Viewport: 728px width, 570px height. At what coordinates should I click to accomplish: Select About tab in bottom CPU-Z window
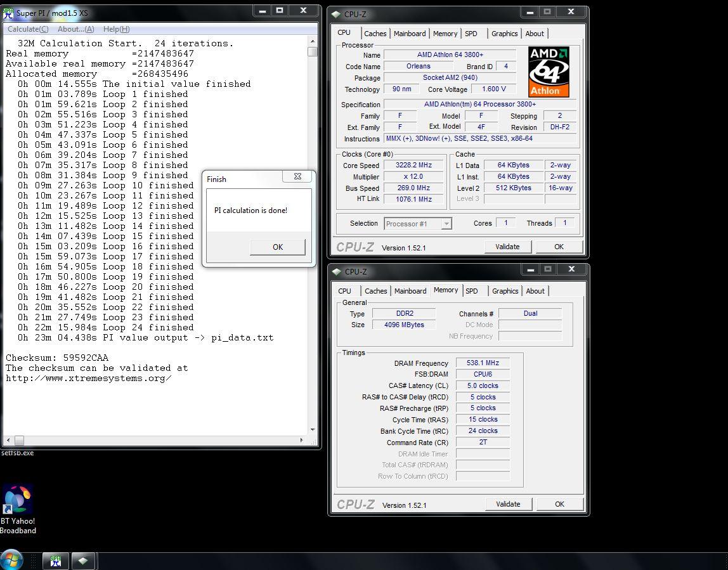(x=535, y=291)
